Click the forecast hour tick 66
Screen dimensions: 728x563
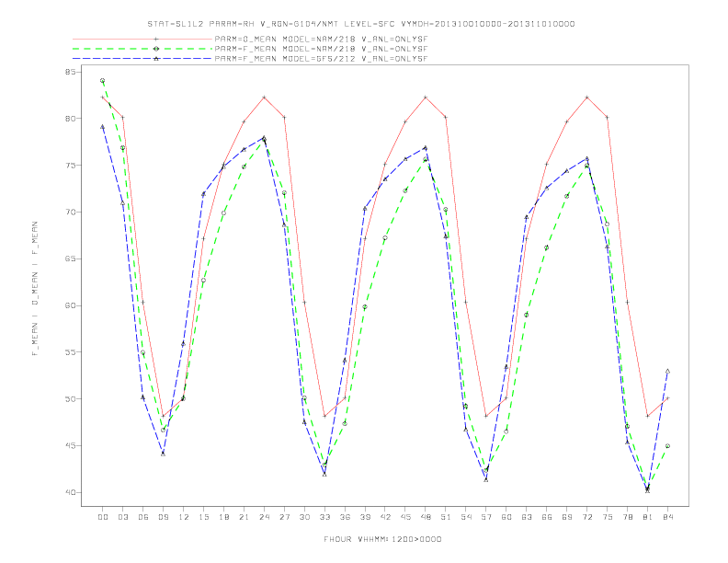pos(547,517)
